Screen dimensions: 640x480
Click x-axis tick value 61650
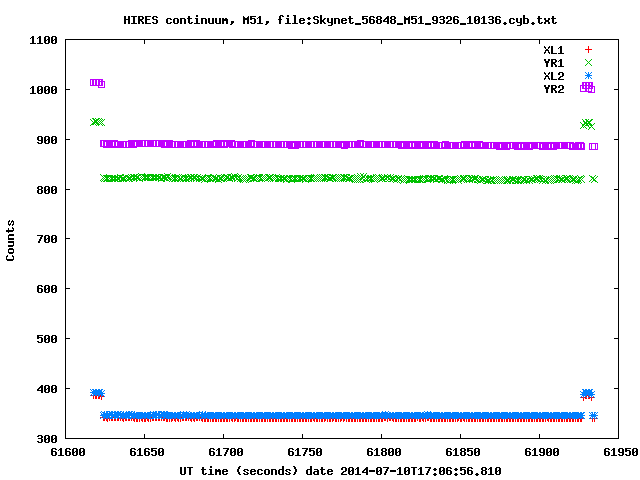point(147,452)
